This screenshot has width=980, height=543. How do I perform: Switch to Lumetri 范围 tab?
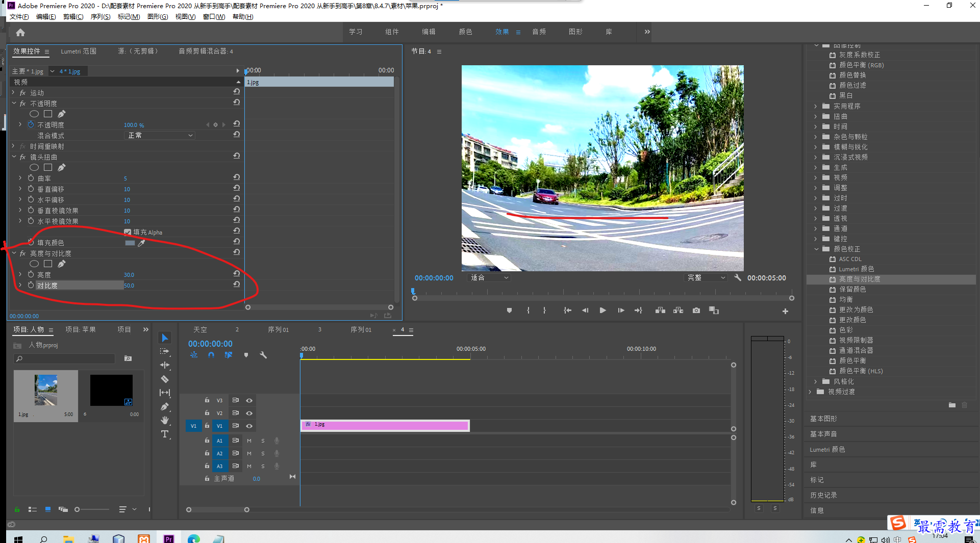(x=79, y=51)
